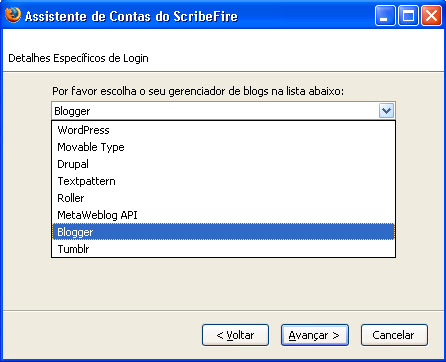Select WordPress from the list
The height and width of the screenshot is (362, 446).
223,130
